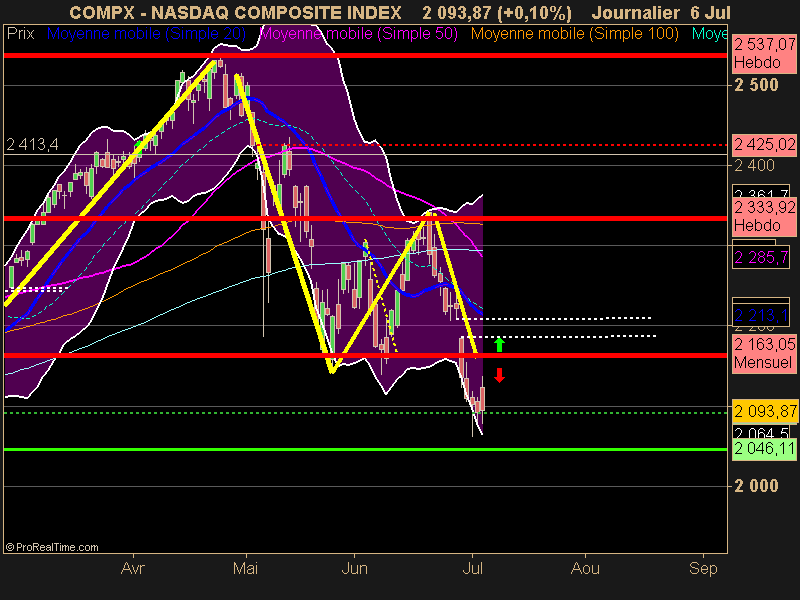Click the 2 000 axis value
The image size is (800, 600).
click(x=756, y=486)
